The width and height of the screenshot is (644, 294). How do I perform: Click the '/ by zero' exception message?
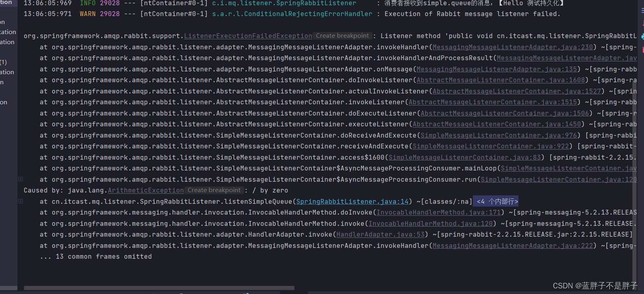click(270, 191)
